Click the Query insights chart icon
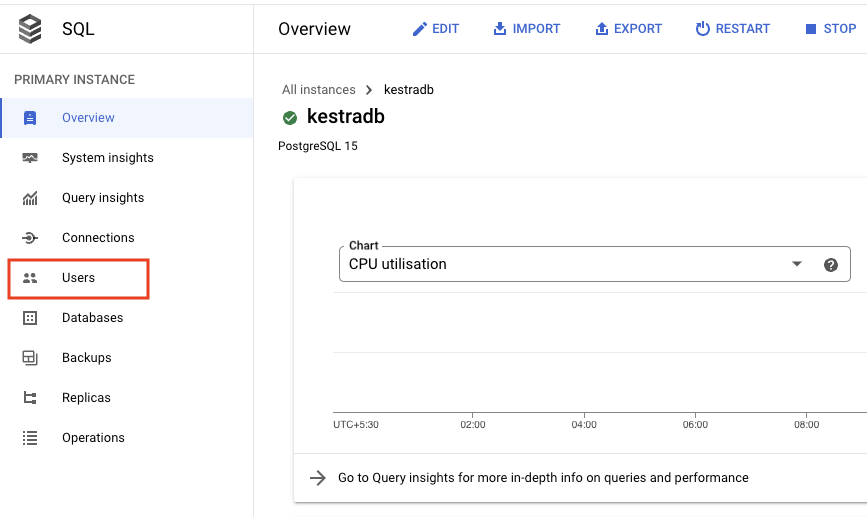 (x=30, y=198)
